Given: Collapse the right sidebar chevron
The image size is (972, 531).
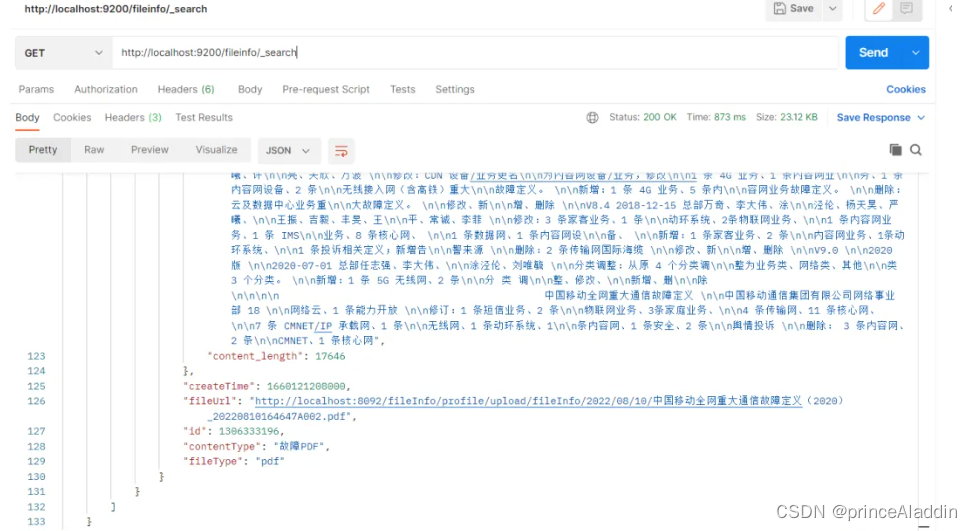Looking at the screenshot, I should tap(950, 9).
